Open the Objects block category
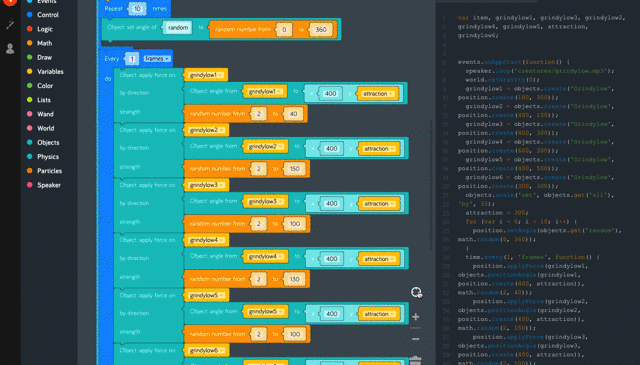640x365 pixels. coord(43,142)
